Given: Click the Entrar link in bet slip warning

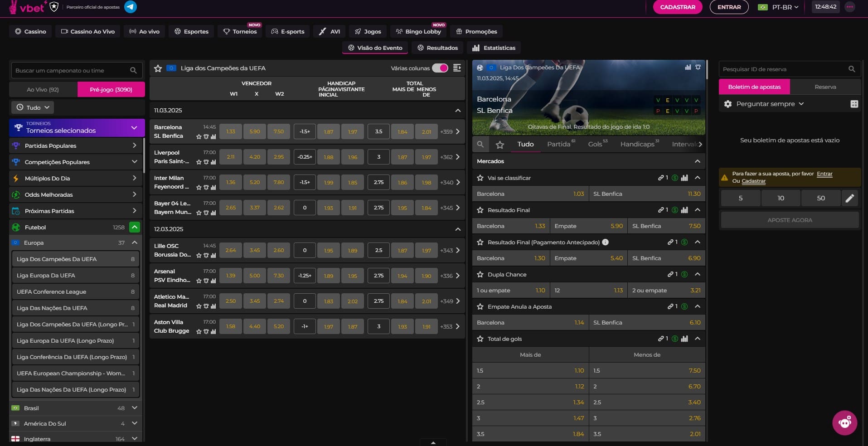Looking at the screenshot, I should tap(824, 174).
